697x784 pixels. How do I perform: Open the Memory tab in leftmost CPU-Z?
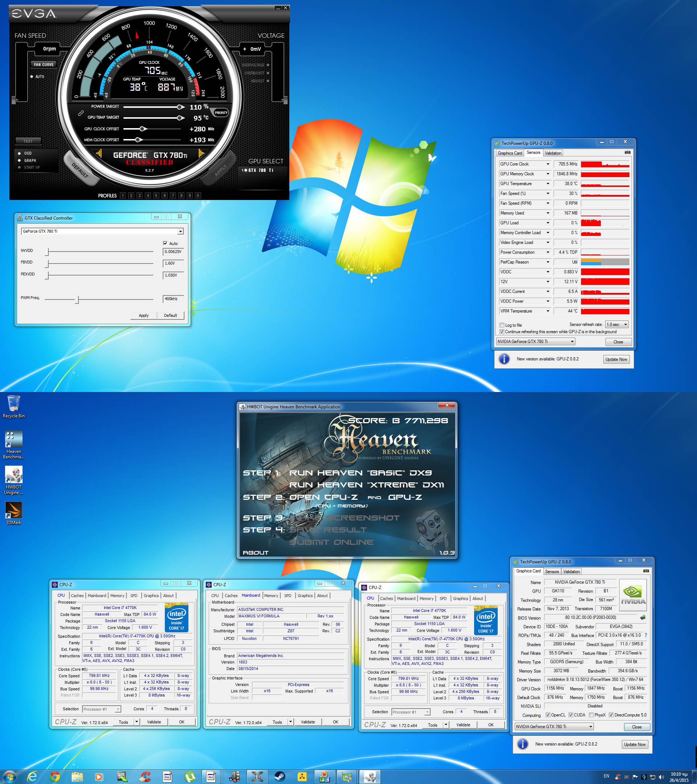pos(117,596)
